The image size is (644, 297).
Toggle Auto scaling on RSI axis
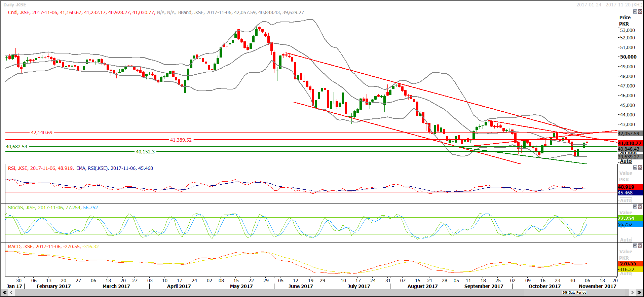point(626,200)
